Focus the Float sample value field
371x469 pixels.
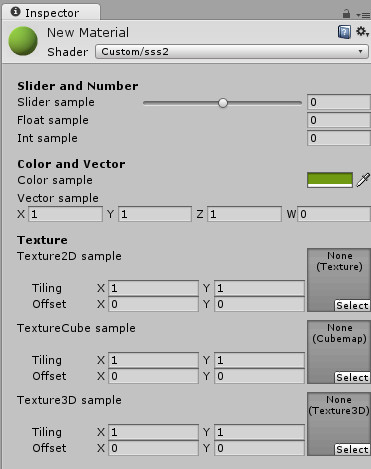[x=339, y=120]
